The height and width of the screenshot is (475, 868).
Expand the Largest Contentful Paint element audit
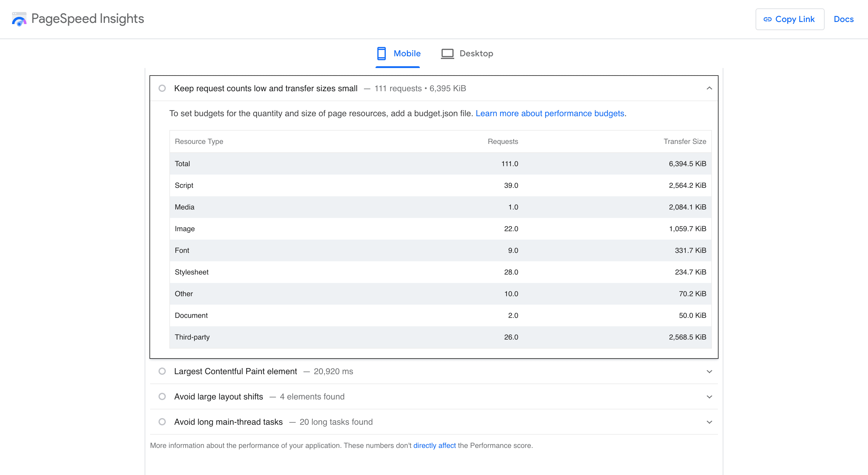[709, 371]
